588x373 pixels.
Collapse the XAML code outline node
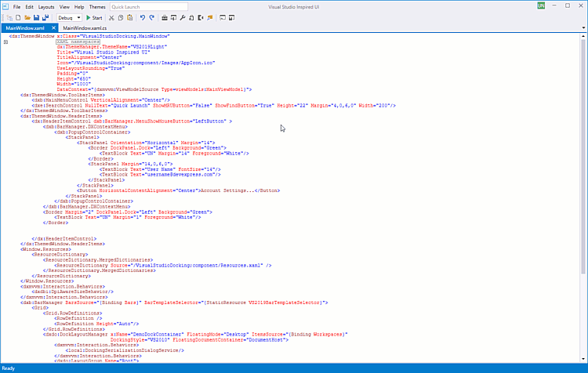pos(5,42)
